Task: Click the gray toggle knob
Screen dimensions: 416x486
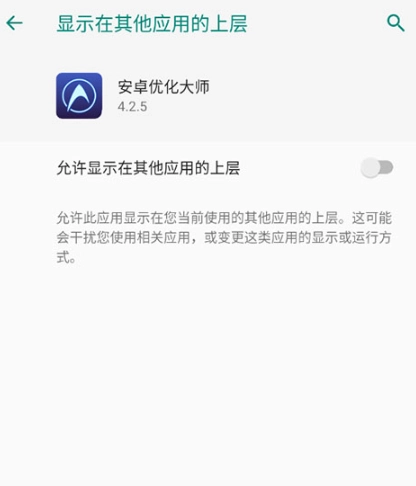Action: coord(370,168)
